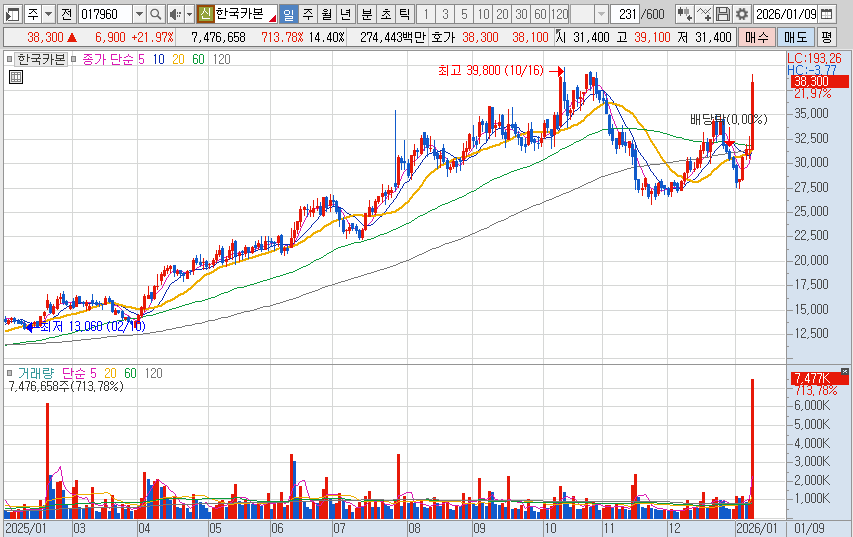Toggle the left side panel icon
The height and width of the screenshot is (537, 853).
pyautogui.click(x=13, y=14)
